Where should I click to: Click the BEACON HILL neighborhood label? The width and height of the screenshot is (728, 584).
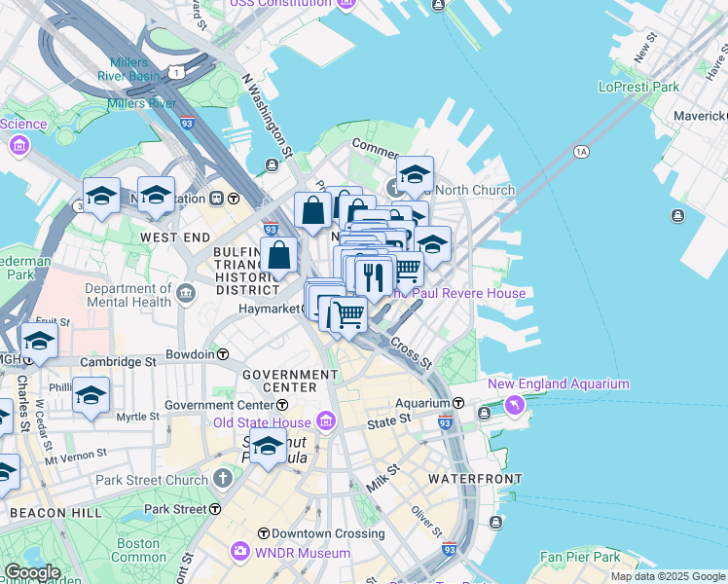(x=55, y=513)
